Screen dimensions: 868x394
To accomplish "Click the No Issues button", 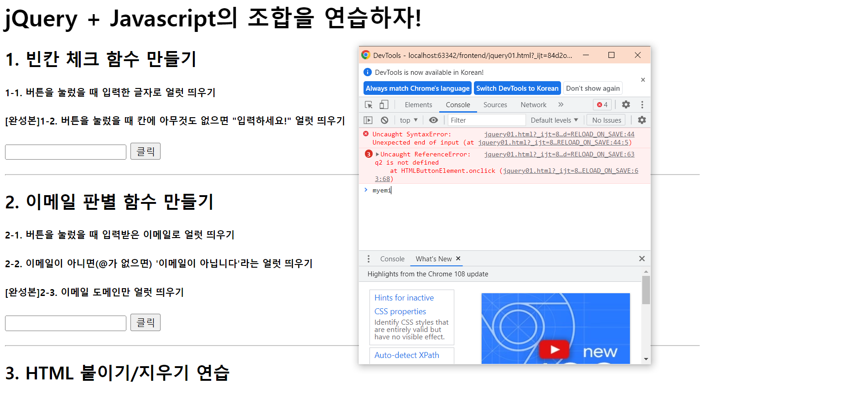I will [607, 120].
